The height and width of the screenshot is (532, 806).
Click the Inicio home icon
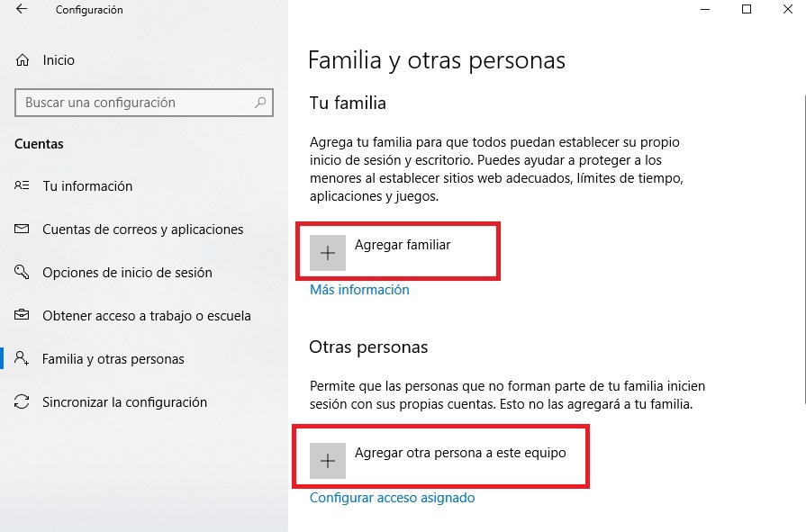click(21, 60)
